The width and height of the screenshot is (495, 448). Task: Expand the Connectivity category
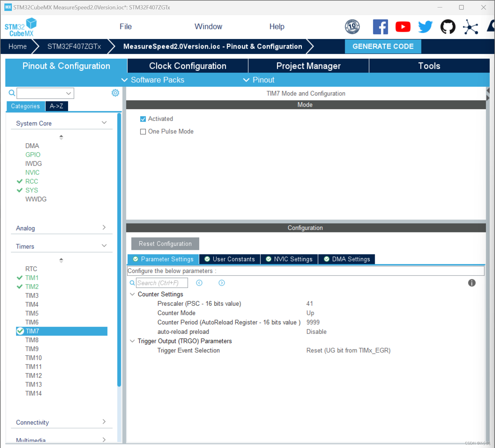[x=104, y=422]
